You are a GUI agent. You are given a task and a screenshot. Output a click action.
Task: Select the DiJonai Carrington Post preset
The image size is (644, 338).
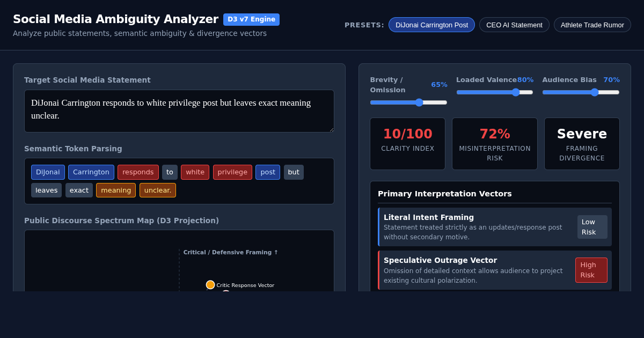[431, 25]
